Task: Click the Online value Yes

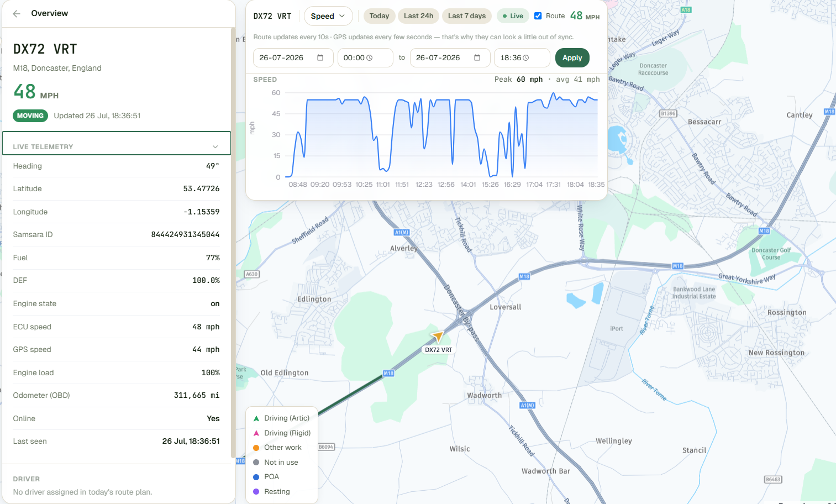Action: (x=213, y=419)
